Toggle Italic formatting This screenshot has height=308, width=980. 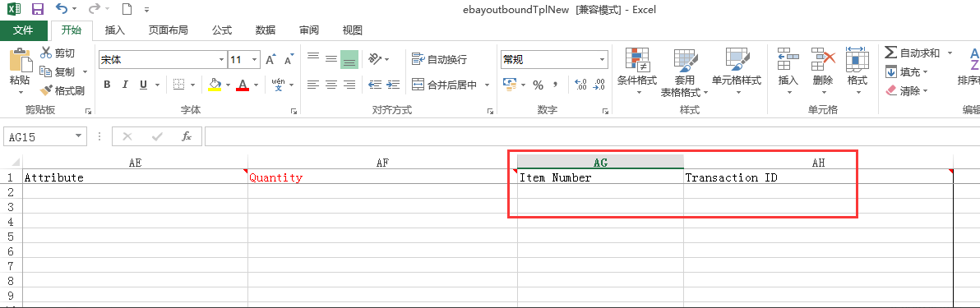coord(125,85)
